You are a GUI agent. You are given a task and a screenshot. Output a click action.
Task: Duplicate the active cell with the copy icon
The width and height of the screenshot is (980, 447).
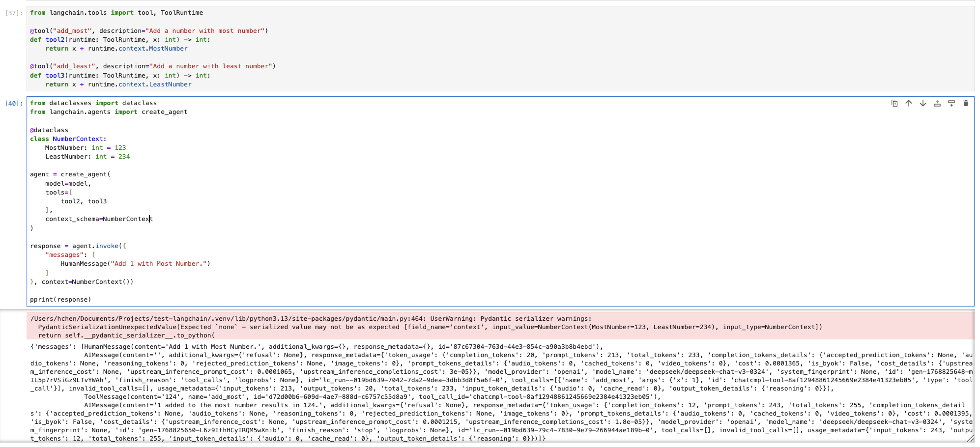tap(894, 103)
